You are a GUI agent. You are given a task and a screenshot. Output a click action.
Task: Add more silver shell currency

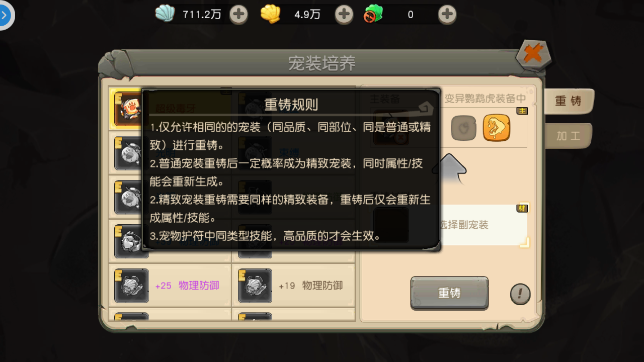click(x=238, y=15)
